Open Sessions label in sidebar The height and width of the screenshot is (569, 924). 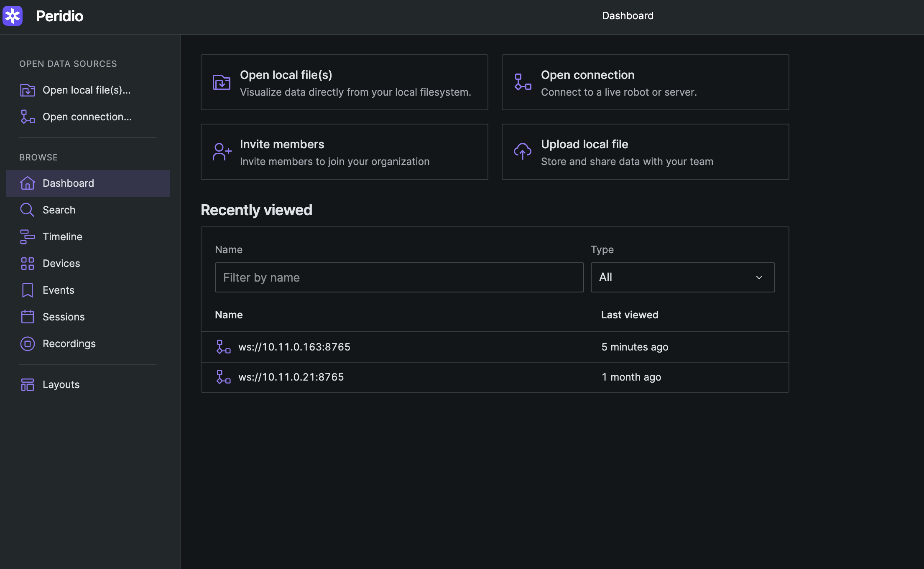64,317
